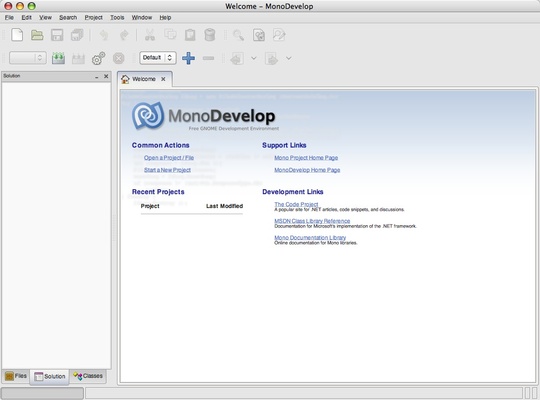Viewport: 540px width, 400px height.
Task: Open the Default layout dropdown
Action: coord(158,58)
